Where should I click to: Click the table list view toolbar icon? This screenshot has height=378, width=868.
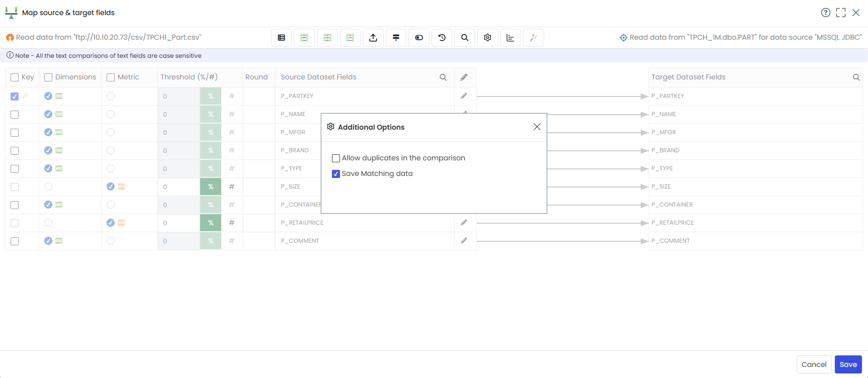point(282,38)
